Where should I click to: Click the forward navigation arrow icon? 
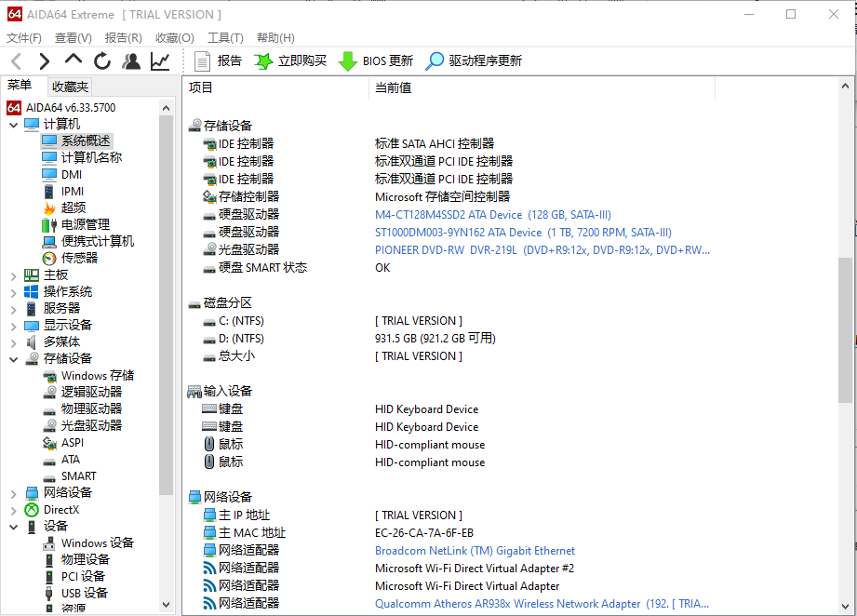44,61
